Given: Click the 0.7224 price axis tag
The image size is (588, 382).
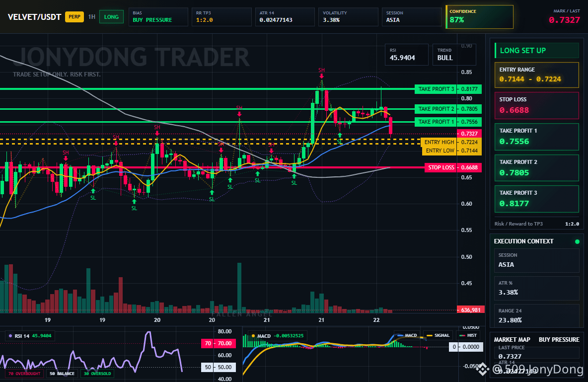Looking at the screenshot, I should [x=469, y=142].
